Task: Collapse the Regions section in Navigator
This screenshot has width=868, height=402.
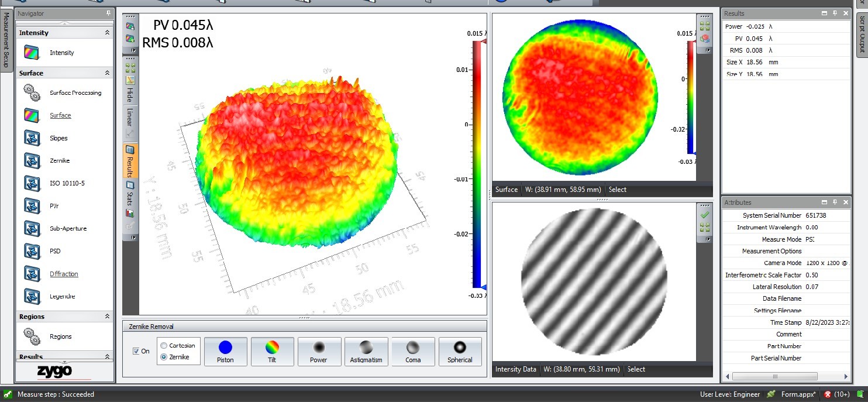Action: point(107,317)
